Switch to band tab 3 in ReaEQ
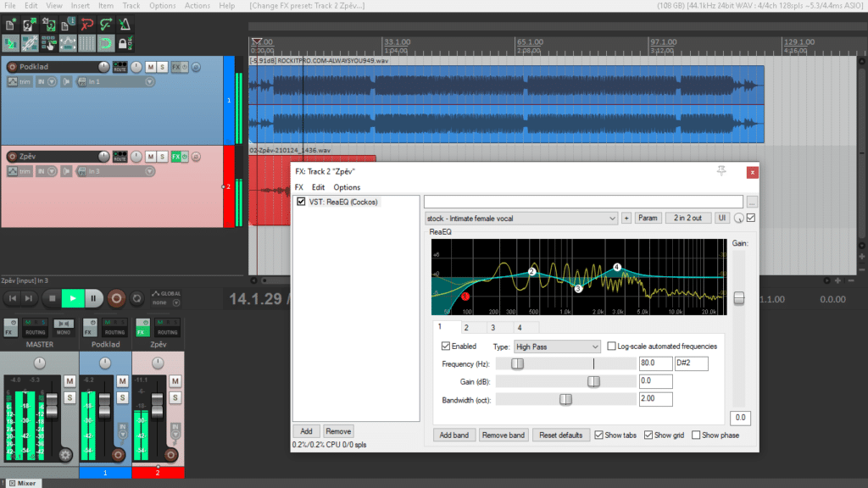Screen dimensions: 868x488 pyautogui.click(x=492, y=328)
